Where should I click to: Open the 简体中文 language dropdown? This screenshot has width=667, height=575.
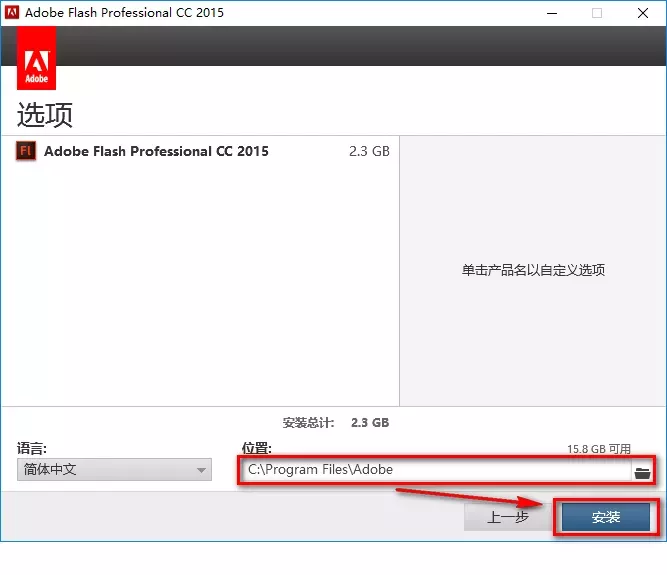(x=114, y=470)
